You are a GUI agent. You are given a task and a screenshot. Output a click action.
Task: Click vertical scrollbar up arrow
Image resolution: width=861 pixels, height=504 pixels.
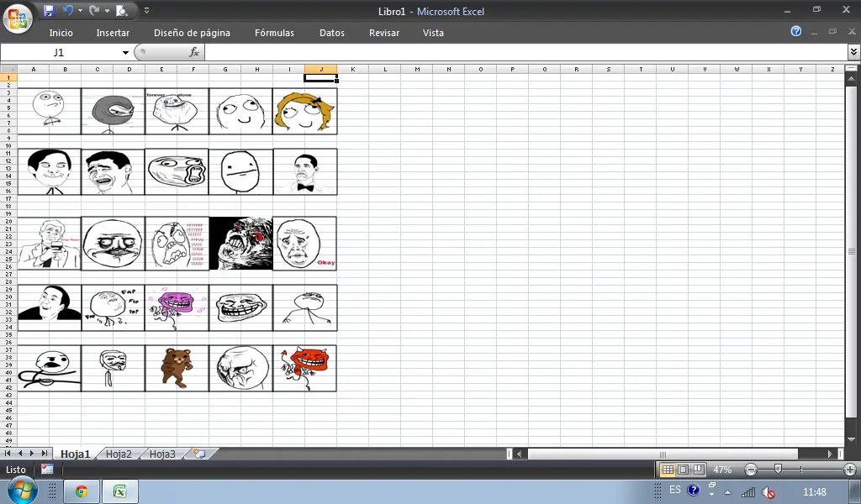click(852, 78)
